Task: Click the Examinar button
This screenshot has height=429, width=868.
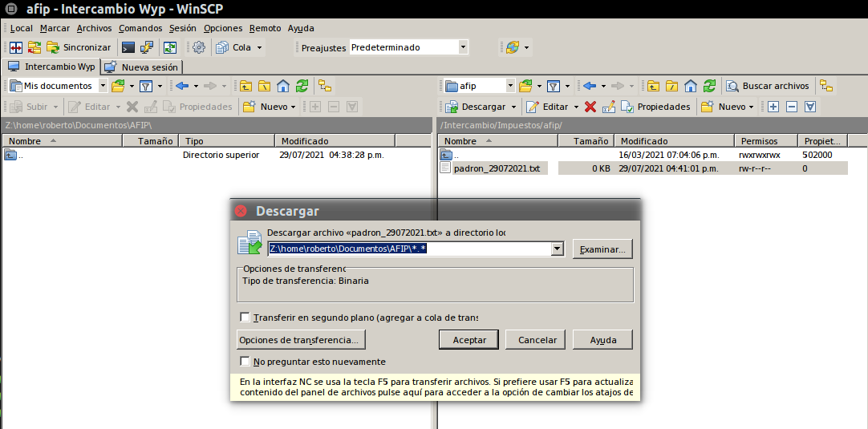Action: pos(602,249)
